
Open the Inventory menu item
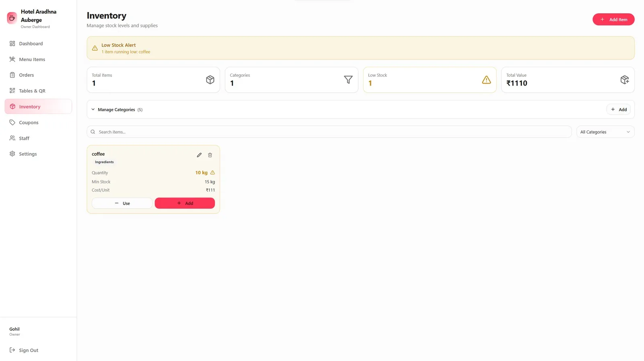38,107
